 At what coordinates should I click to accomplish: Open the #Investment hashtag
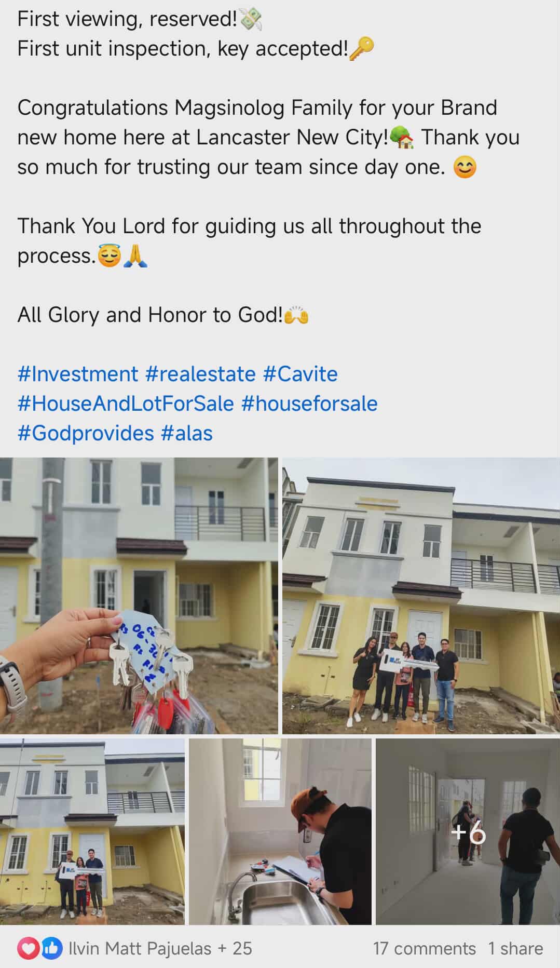point(78,374)
